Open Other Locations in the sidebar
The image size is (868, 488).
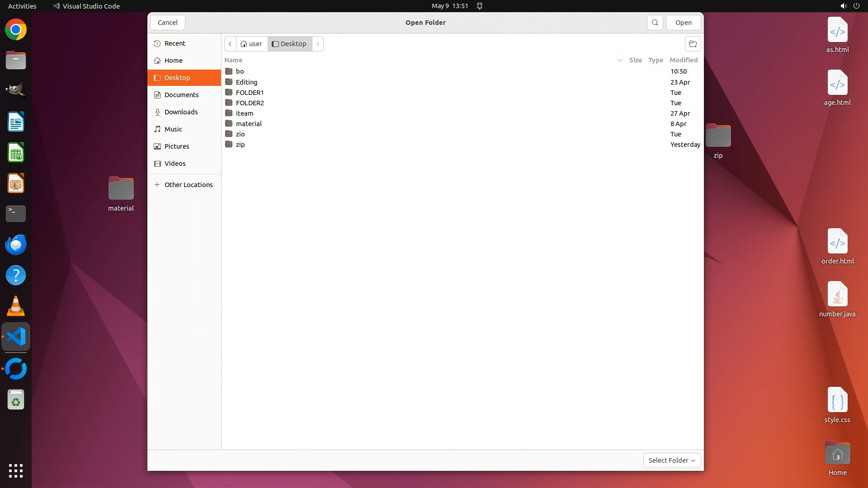click(x=188, y=185)
